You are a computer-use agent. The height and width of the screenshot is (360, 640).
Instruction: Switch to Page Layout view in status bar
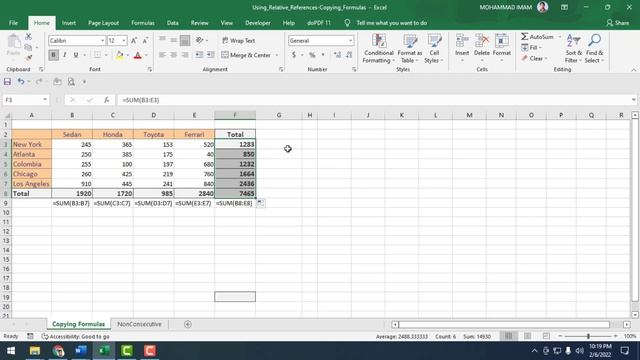click(527, 336)
